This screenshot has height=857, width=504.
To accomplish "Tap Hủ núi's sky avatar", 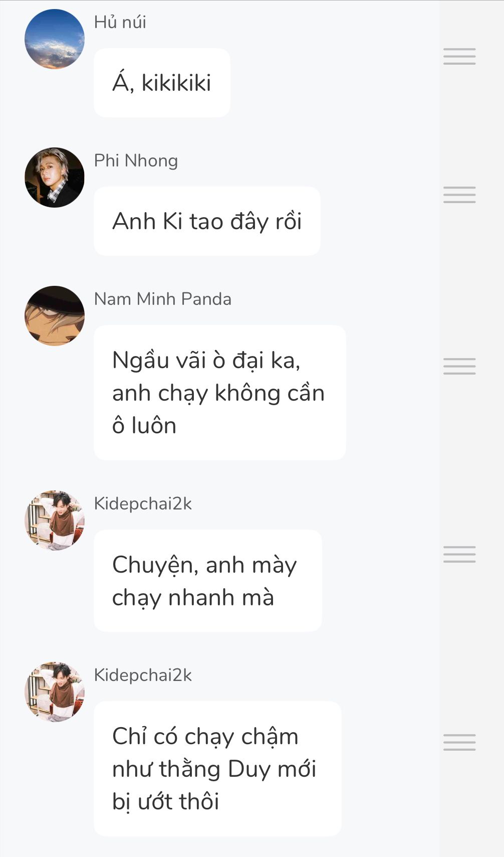I will (55, 39).
